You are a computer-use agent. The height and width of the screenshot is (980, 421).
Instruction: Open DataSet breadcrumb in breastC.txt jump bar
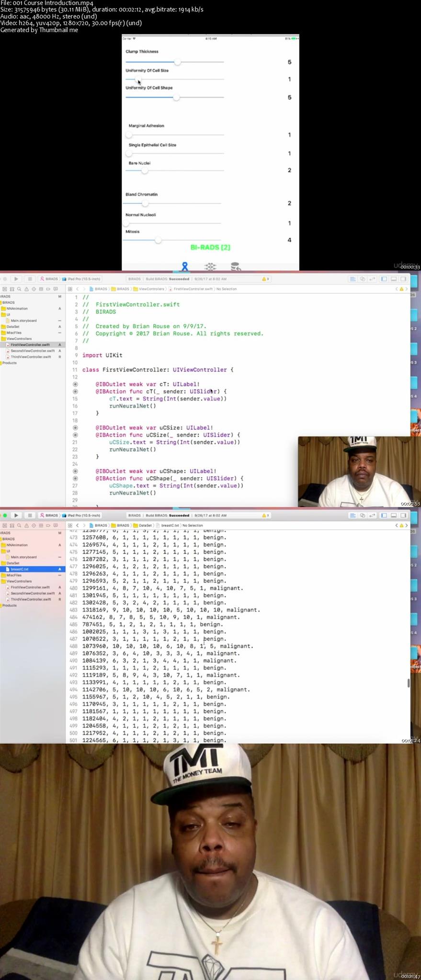pyautogui.click(x=143, y=525)
